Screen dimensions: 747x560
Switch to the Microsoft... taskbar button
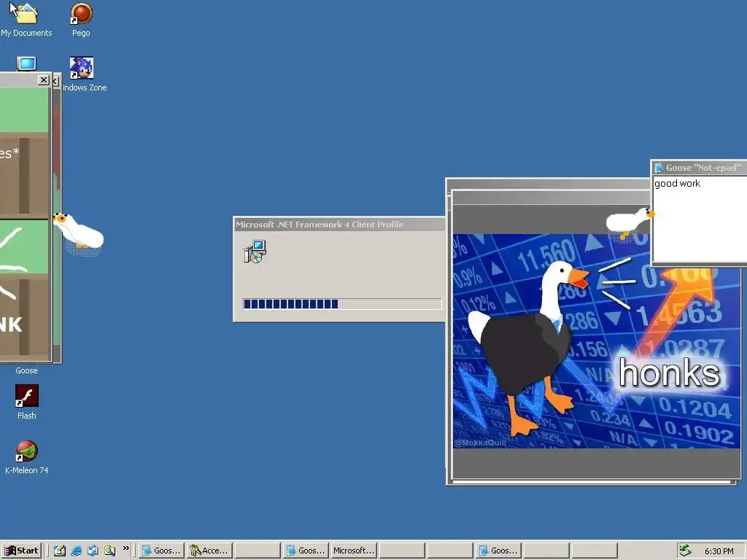(354, 551)
